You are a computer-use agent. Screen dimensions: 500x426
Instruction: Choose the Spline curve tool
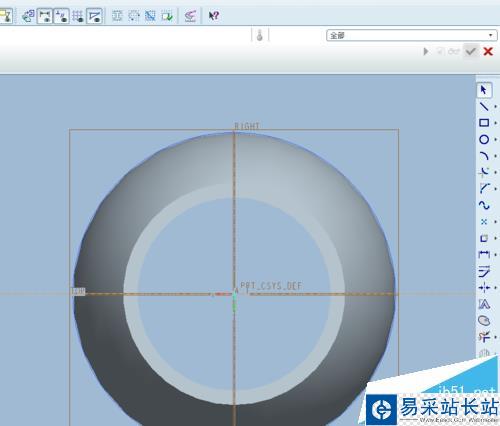484,205
